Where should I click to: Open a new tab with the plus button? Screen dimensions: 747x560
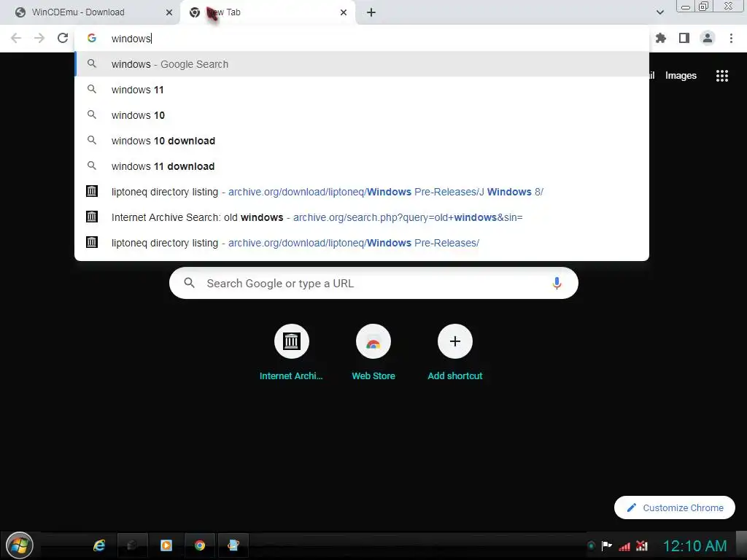pos(371,12)
